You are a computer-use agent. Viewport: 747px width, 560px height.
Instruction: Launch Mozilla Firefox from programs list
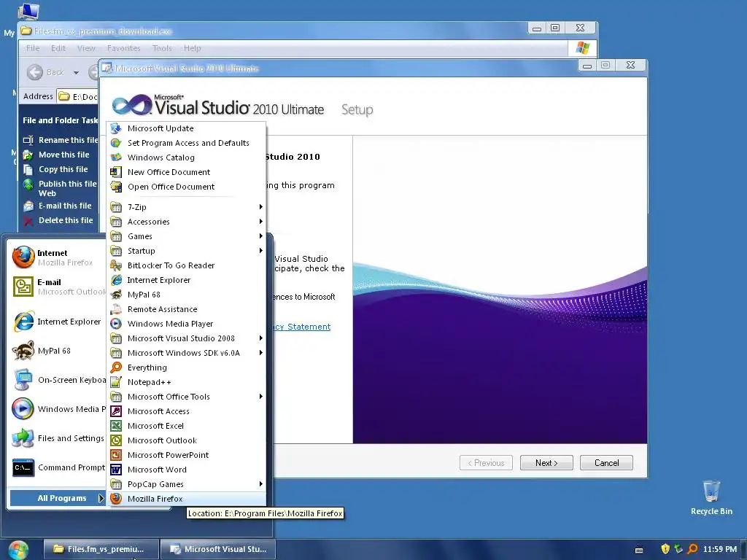[x=186, y=499]
